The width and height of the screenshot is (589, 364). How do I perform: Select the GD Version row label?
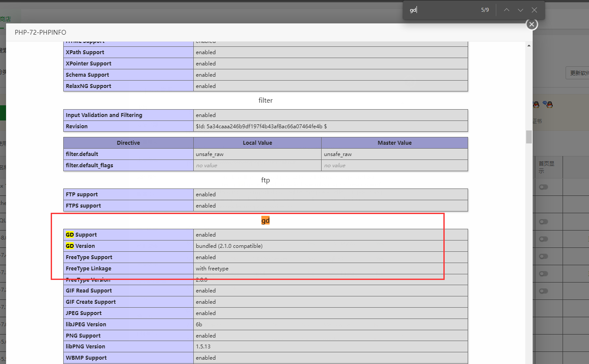80,246
